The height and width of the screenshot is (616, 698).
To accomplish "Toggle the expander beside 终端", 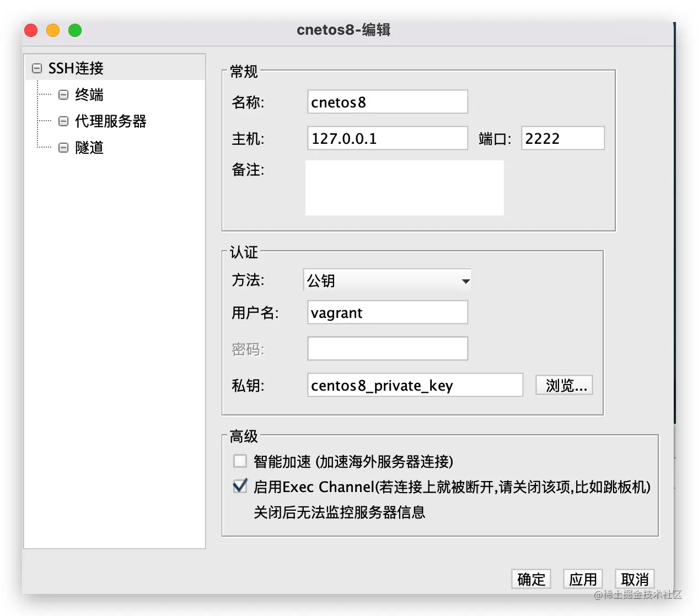I will [x=63, y=95].
